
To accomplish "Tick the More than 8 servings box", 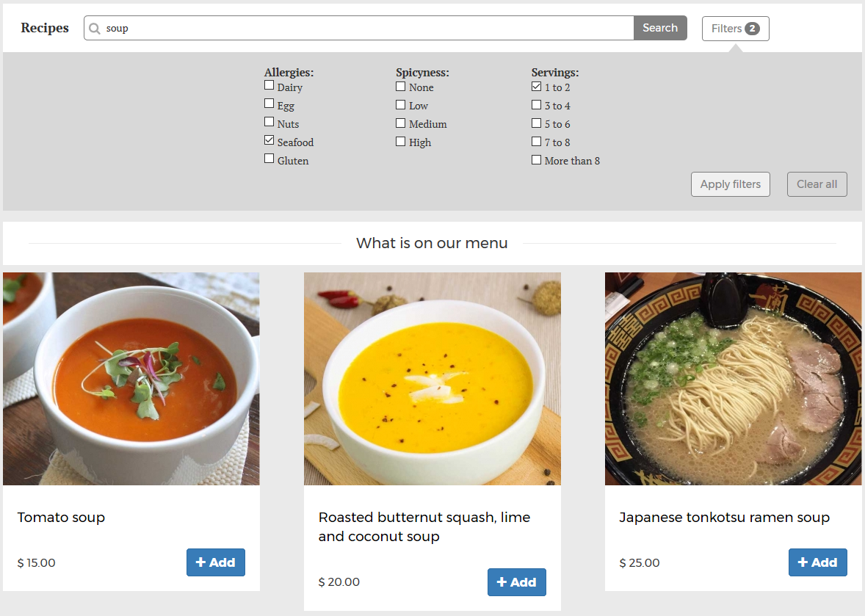I will tap(536, 159).
